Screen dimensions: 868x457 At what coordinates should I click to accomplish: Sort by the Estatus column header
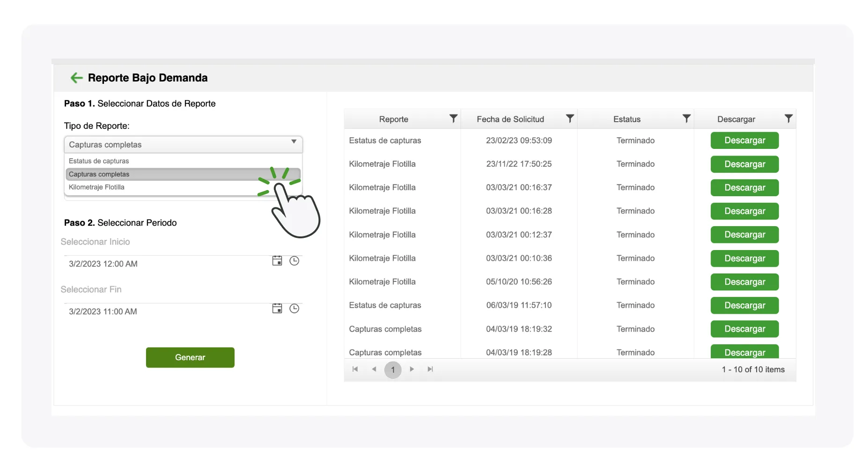point(627,119)
